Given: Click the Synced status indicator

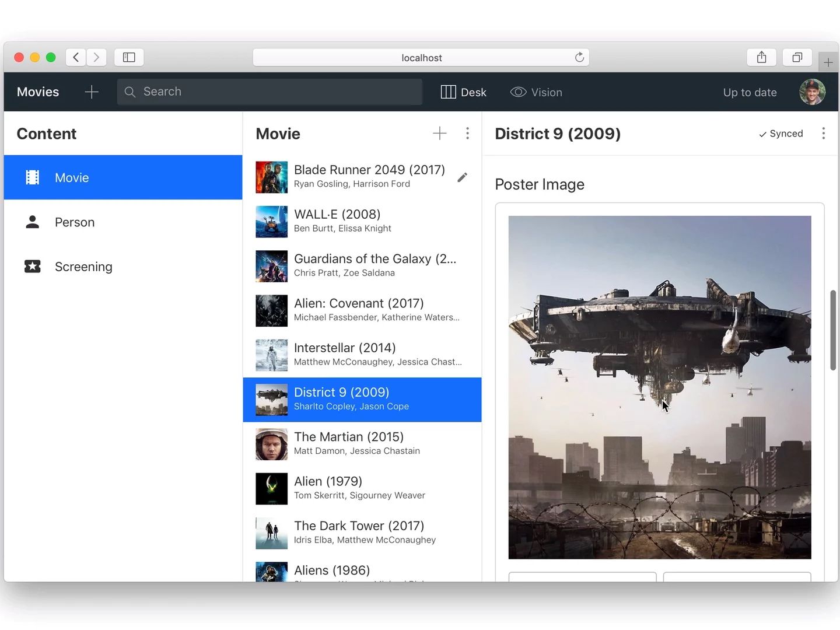Looking at the screenshot, I should [x=780, y=134].
